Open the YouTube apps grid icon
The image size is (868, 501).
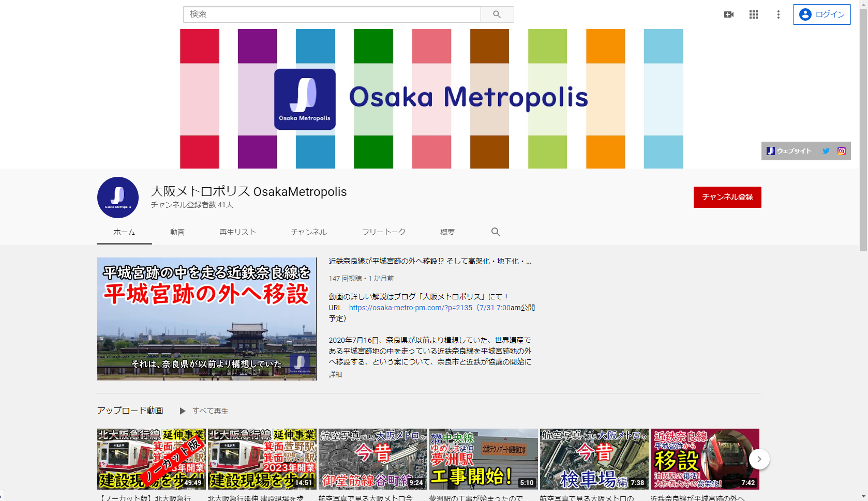click(x=753, y=14)
